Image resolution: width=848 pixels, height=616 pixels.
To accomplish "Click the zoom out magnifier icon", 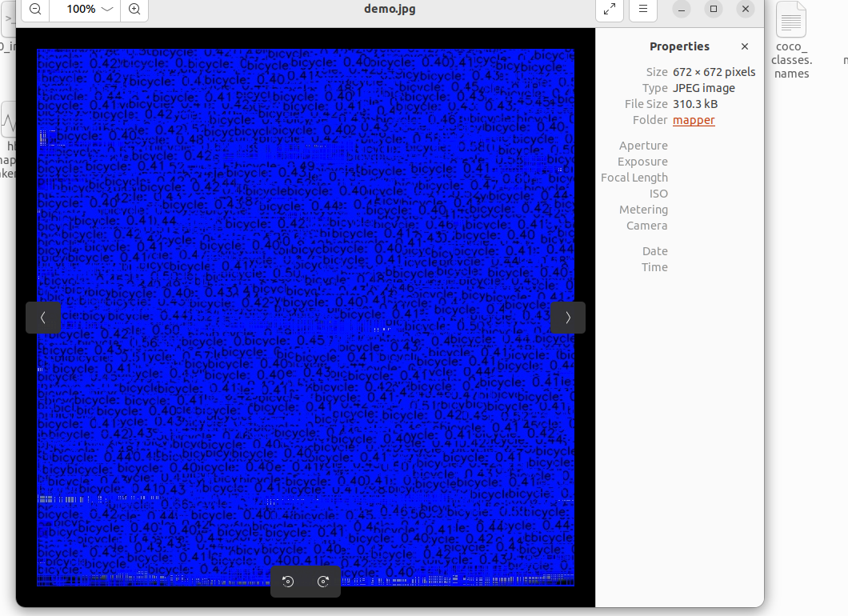I will (35, 10).
